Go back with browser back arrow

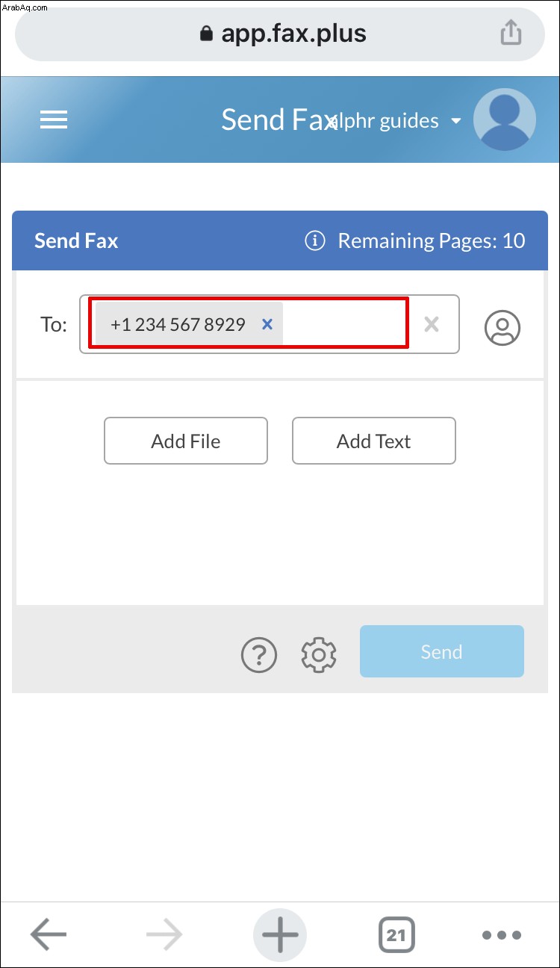point(49,934)
